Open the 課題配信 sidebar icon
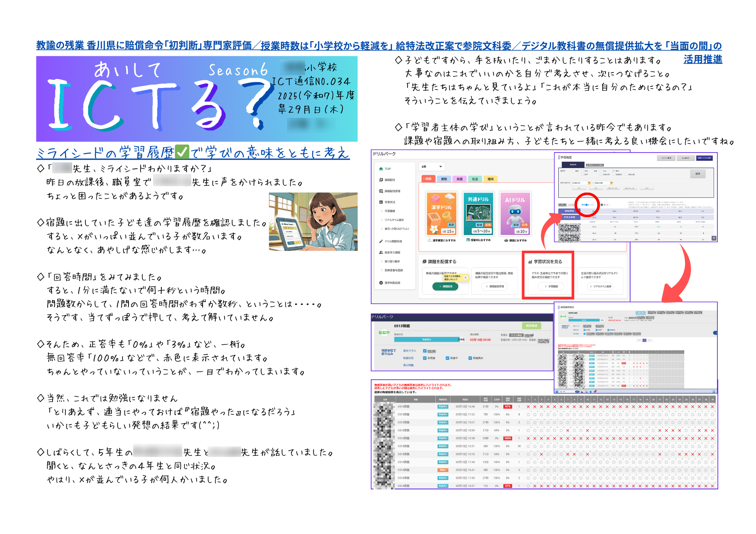756x534 pixels. (x=381, y=180)
